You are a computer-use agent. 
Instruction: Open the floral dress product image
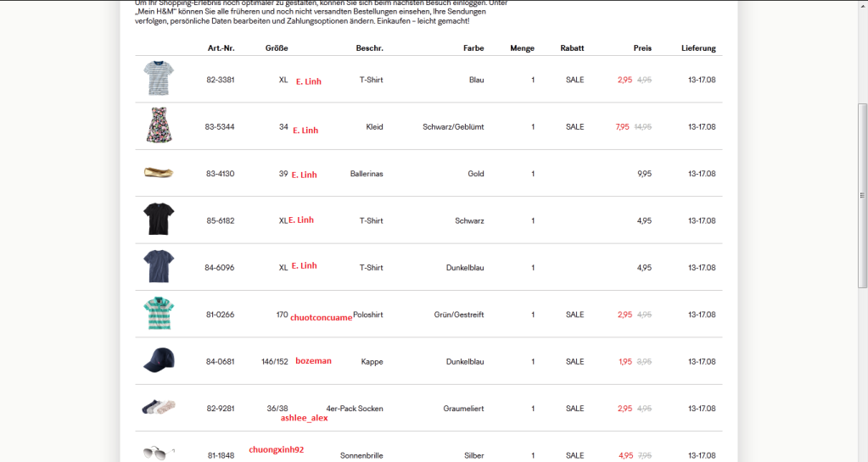coord(159,125)
